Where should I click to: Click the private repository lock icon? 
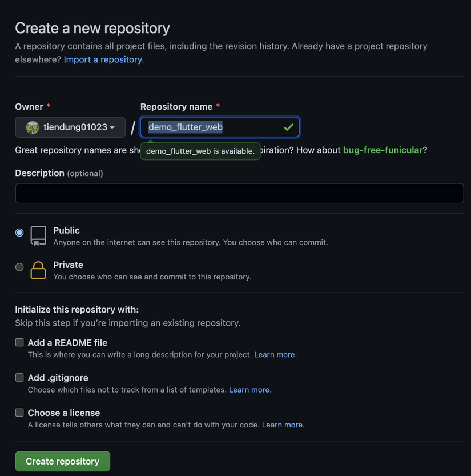pos(38,270)
